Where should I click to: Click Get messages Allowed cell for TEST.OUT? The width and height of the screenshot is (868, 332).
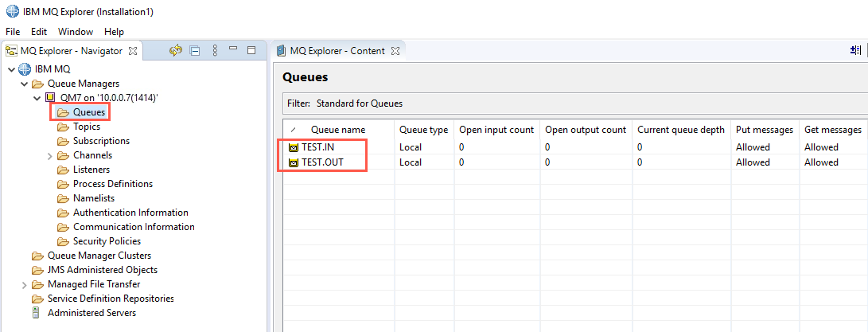pyautogui.click(x=822, y=163)
